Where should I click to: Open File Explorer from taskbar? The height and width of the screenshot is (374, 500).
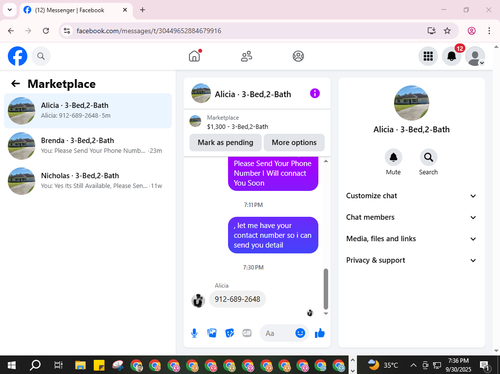(x=80, y=365)
